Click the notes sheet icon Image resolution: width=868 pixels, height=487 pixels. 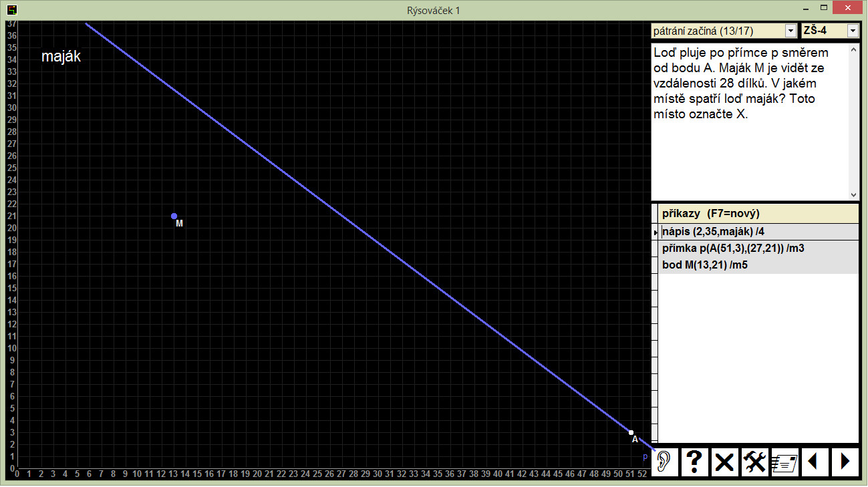784,462
